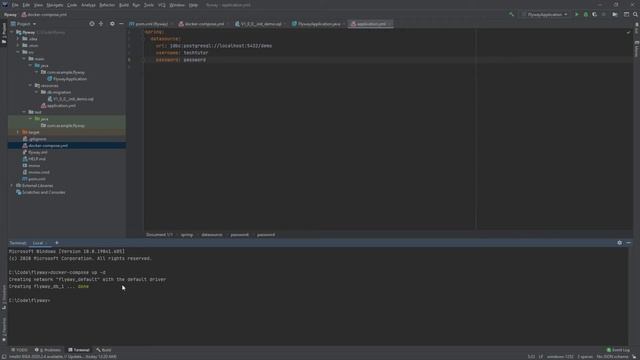This screenshot has height=360, width=640.
Task: Collapse the Flyway root project node
Action: pos(12,32)
